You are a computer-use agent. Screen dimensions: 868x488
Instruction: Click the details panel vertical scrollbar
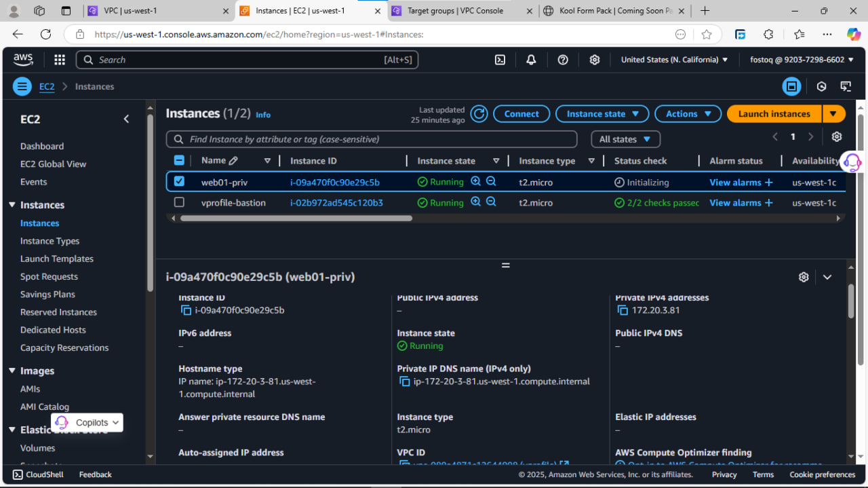851,302
